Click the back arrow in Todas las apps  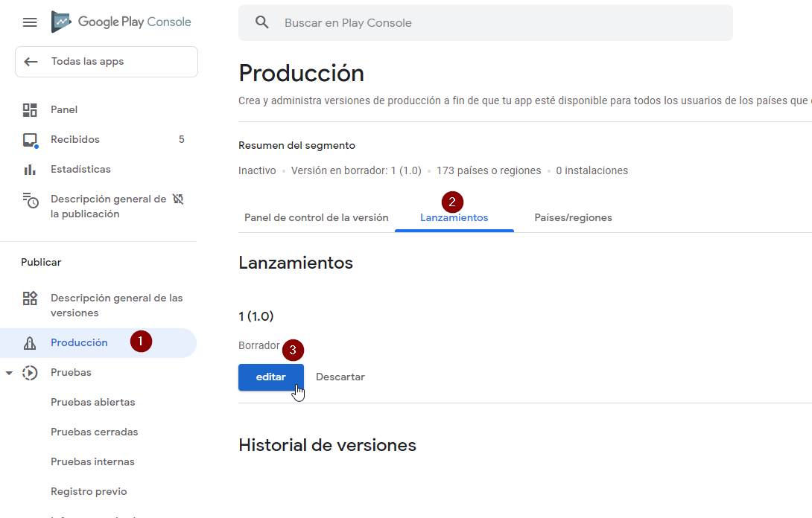[x=31, y=62]
